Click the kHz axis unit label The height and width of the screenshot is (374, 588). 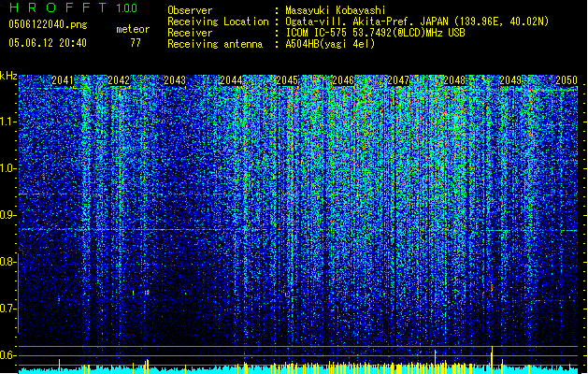(8, 76)
